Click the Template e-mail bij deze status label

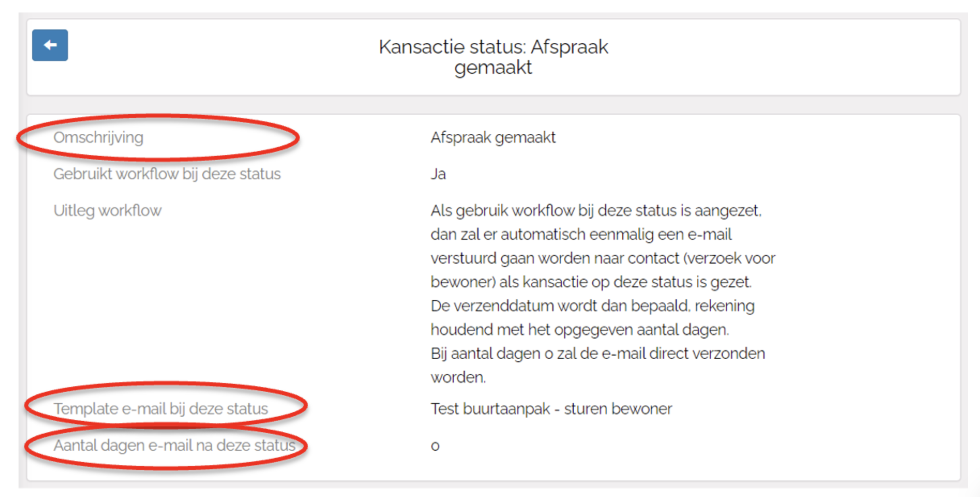click(161, 409)
